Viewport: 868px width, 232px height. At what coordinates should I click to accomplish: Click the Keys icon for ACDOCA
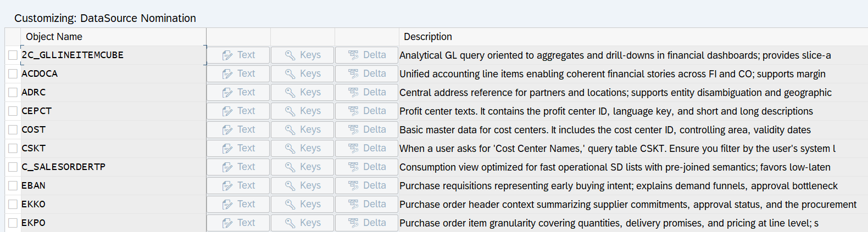pos(290,74)
